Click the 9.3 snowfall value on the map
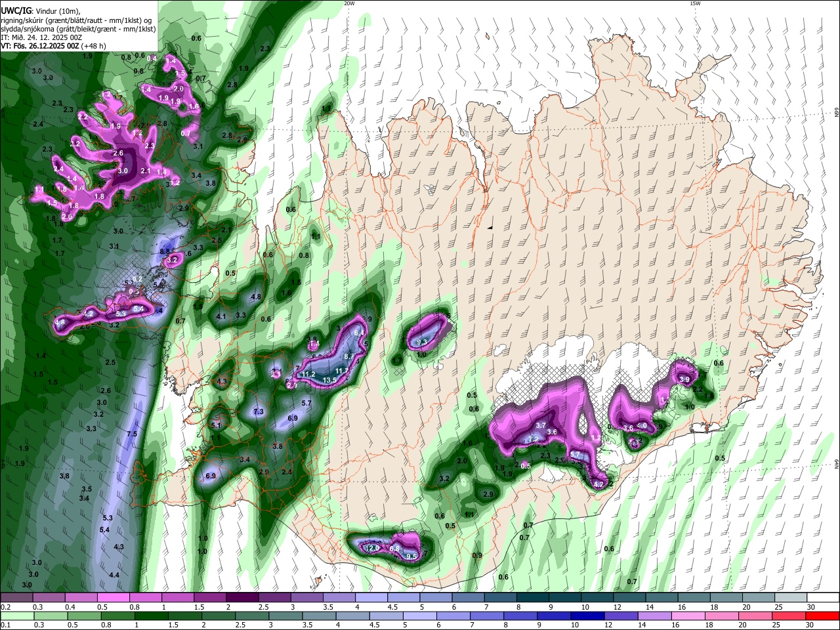840x630 pixels. tap(421, 342)
